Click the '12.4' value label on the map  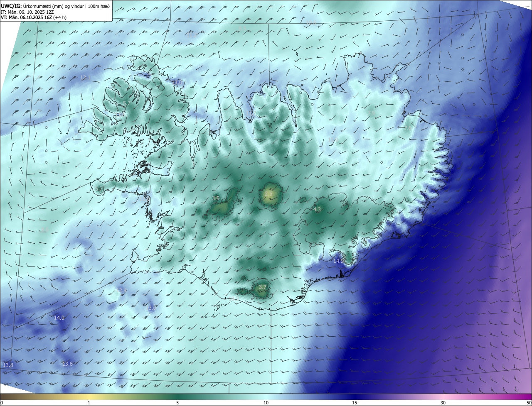tap(122, 291)
